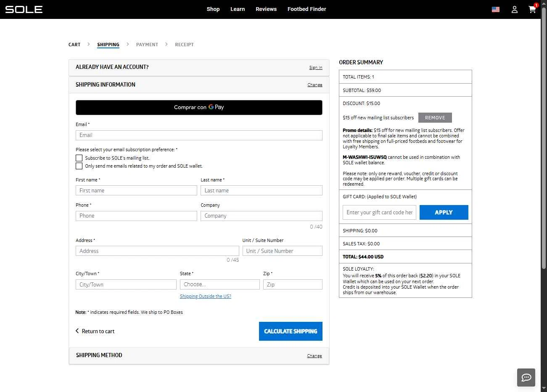Focus the City/Town field
Viewport: 547px width, 392px height.
point(126,284)
